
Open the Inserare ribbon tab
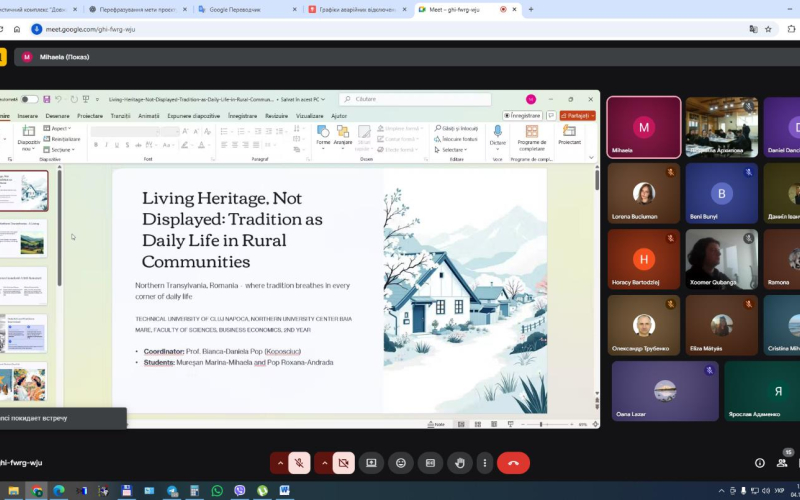pos(27,116)
